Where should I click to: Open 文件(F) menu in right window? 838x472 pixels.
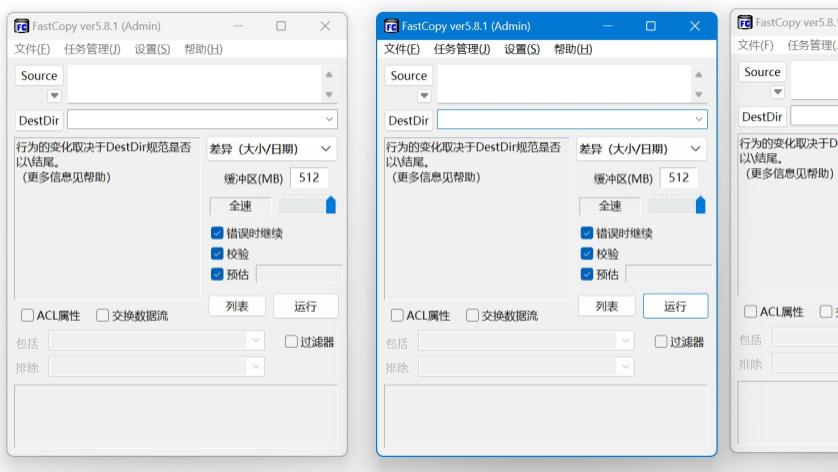(756, 45)
